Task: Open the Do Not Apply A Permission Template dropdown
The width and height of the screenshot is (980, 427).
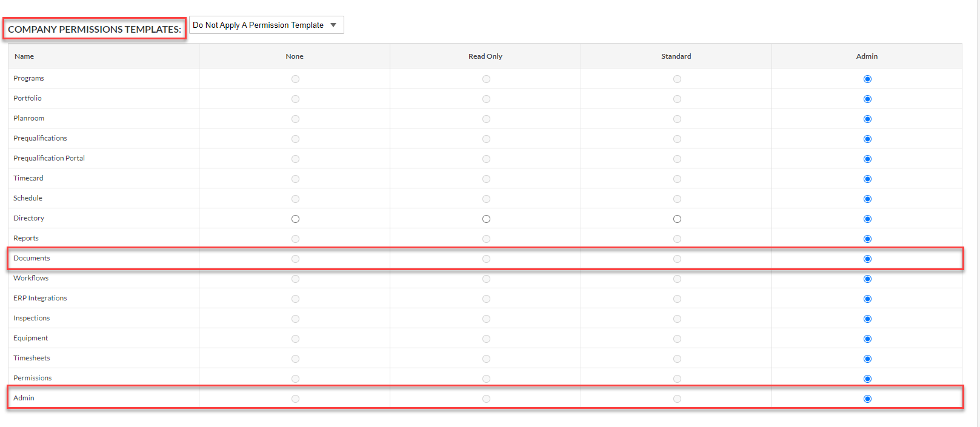Action: coord(267,25)
